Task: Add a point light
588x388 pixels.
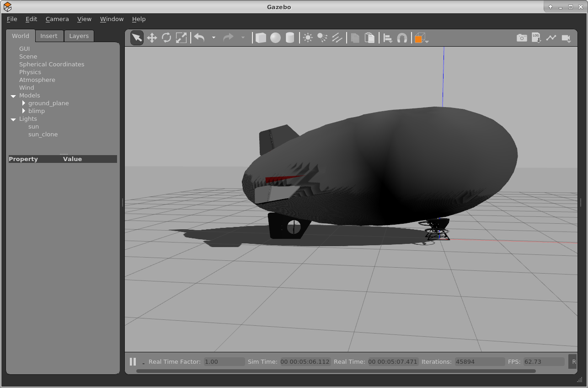Action: 308,38
